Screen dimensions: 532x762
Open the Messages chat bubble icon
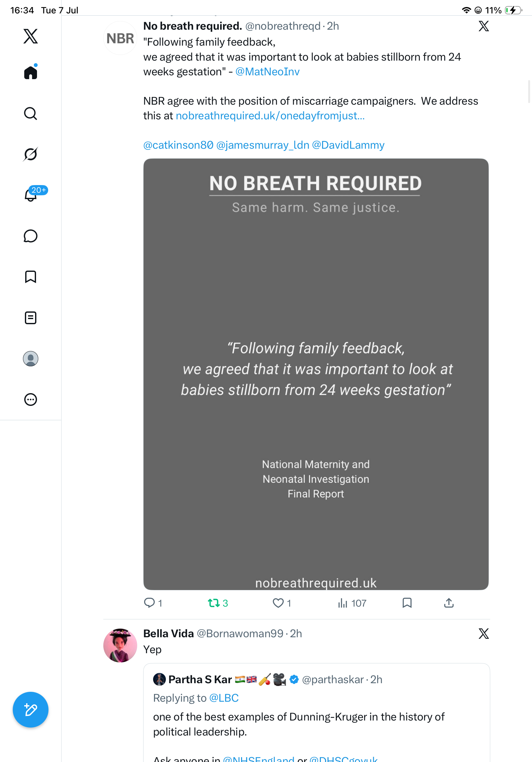point(31,236)
